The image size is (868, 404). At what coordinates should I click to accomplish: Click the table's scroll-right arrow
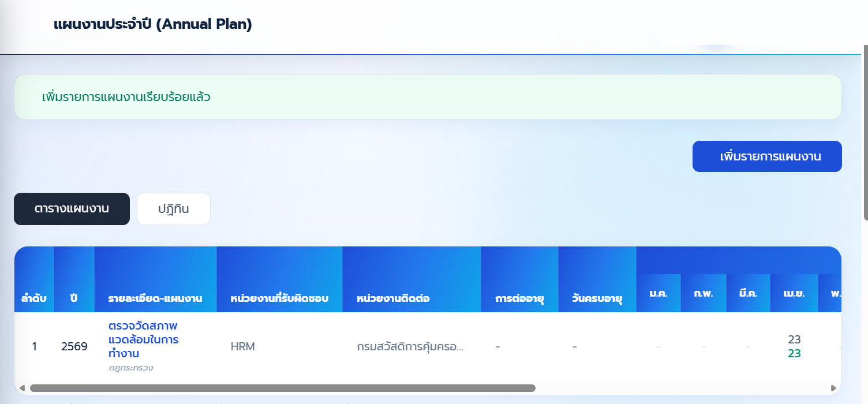coord(833,388)
